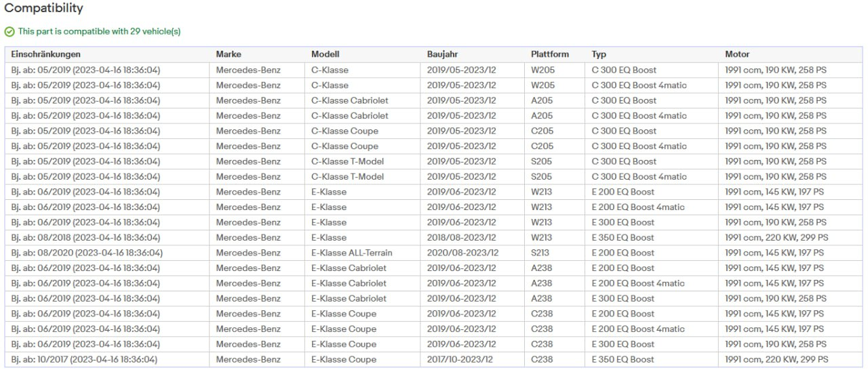Click the 2017/10-2023/12 Baujahr cell

(x=460, y=360)
